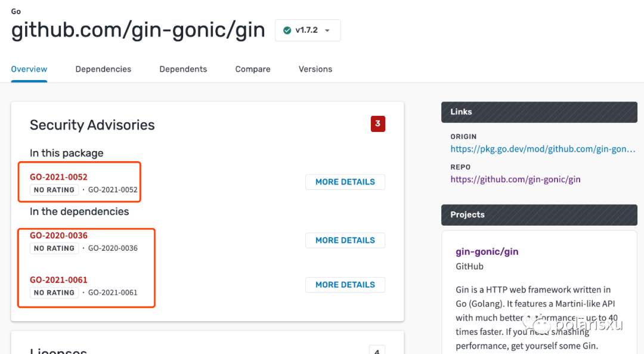Click More Details for GO-2021-0052
This screenshot has width=644, height=354.
click(x=345, y=182)
